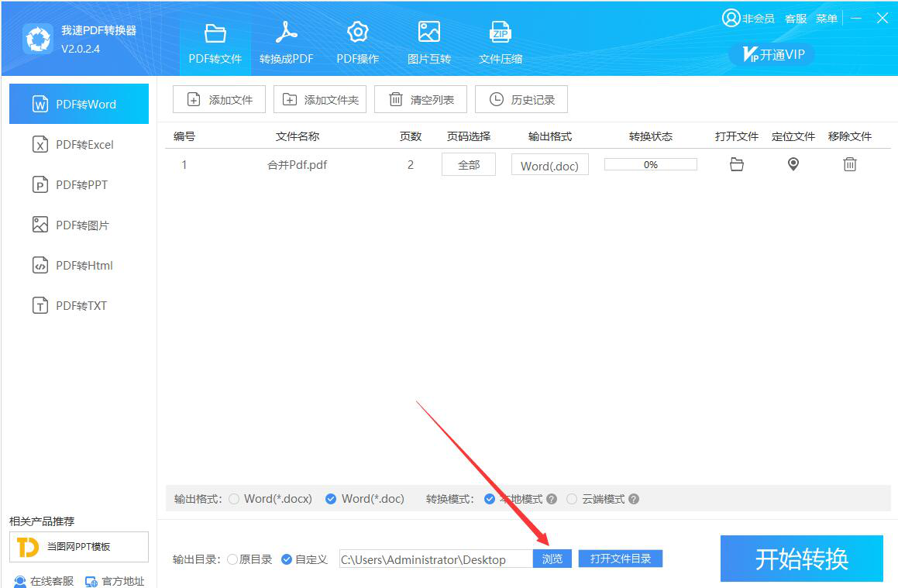Select PDF转Excel in sidebar

79,144
